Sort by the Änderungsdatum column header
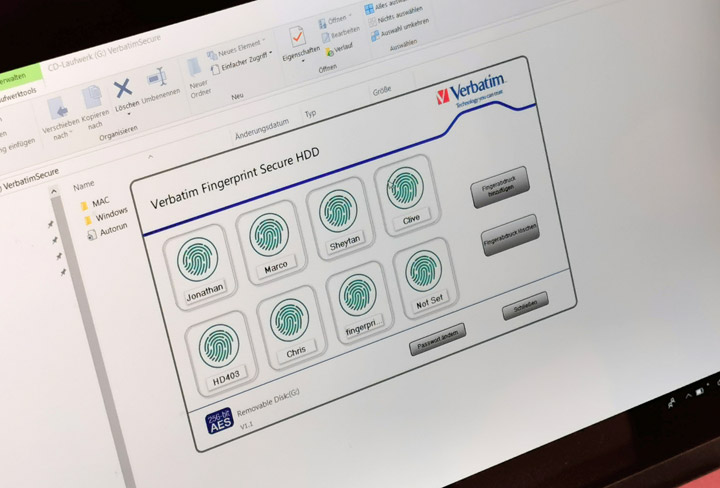 (262, 129)
